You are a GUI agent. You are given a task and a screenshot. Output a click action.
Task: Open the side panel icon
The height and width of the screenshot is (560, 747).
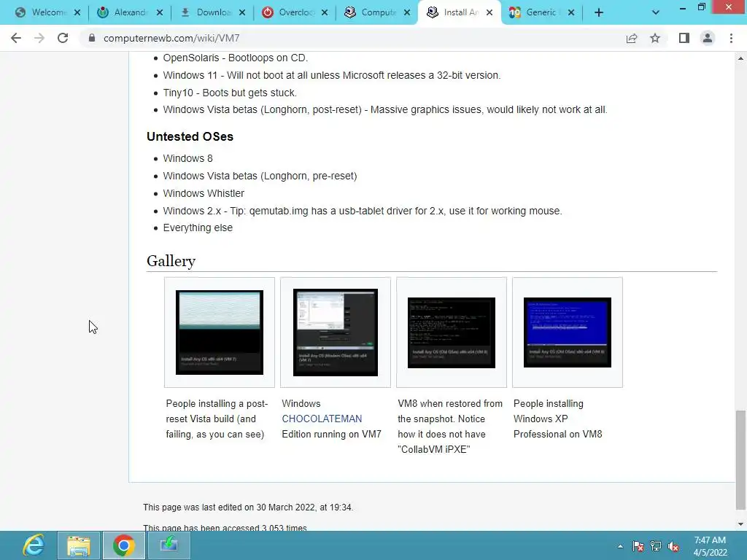[684, 38]
